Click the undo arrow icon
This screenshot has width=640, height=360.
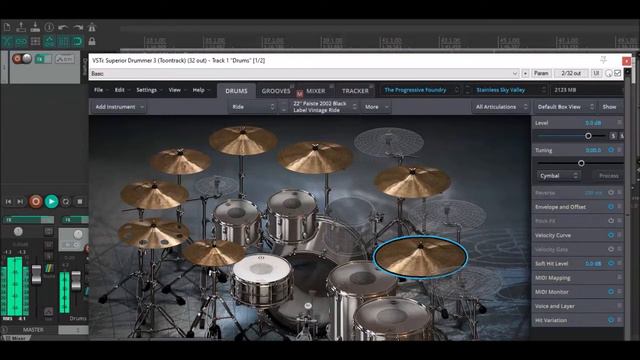[x=63, y=27]
